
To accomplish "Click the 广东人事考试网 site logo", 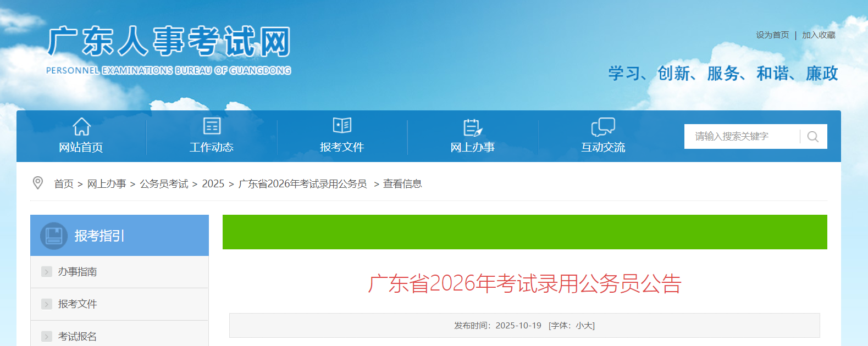I will [x=169, y=48].
